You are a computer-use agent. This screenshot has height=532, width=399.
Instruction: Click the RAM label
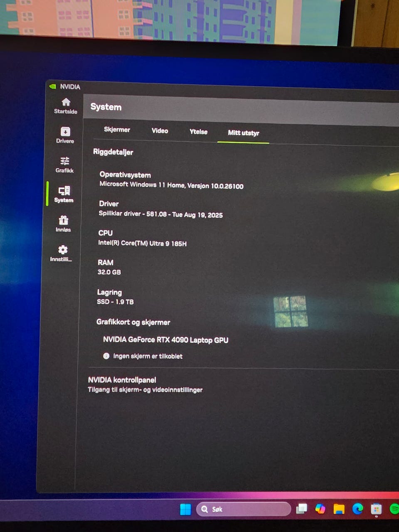click(x=106, y=263)
